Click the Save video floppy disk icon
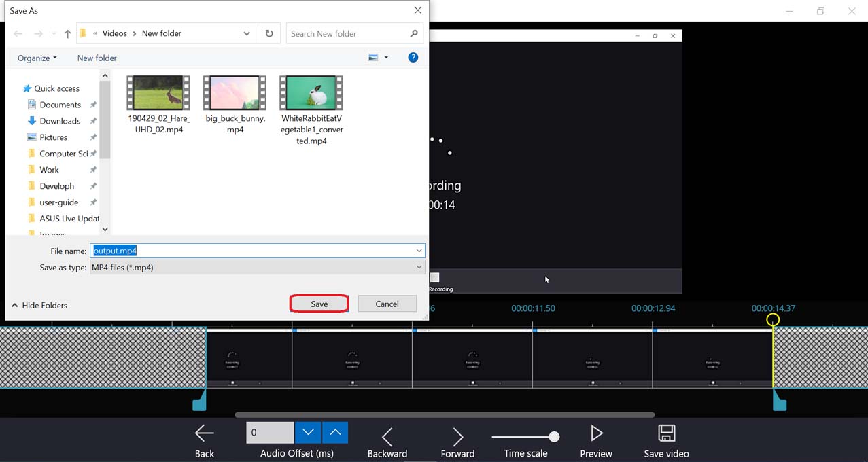Image resolution: width=868 pixels, height=462 pixels. click(x=666, y=434)
